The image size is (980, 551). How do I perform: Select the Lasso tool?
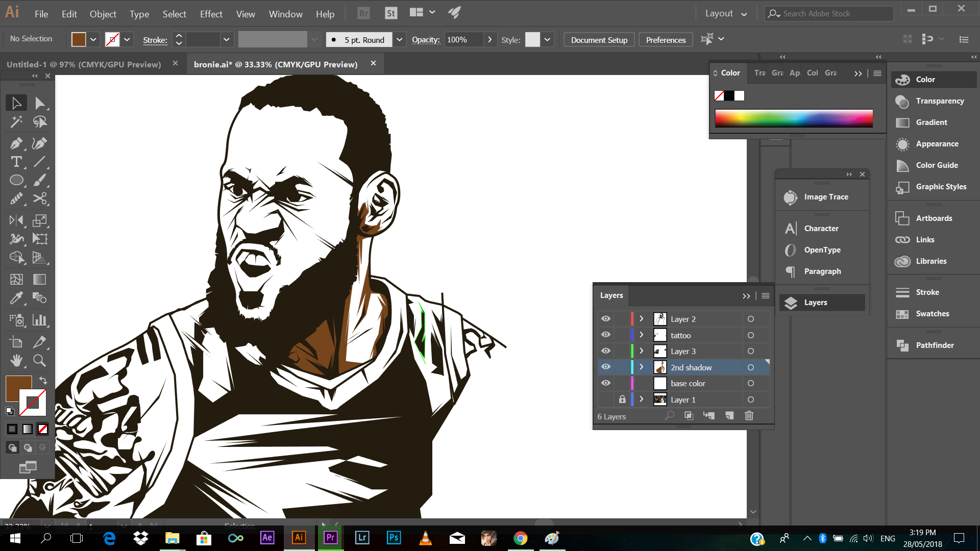click(x=40, y=122)
